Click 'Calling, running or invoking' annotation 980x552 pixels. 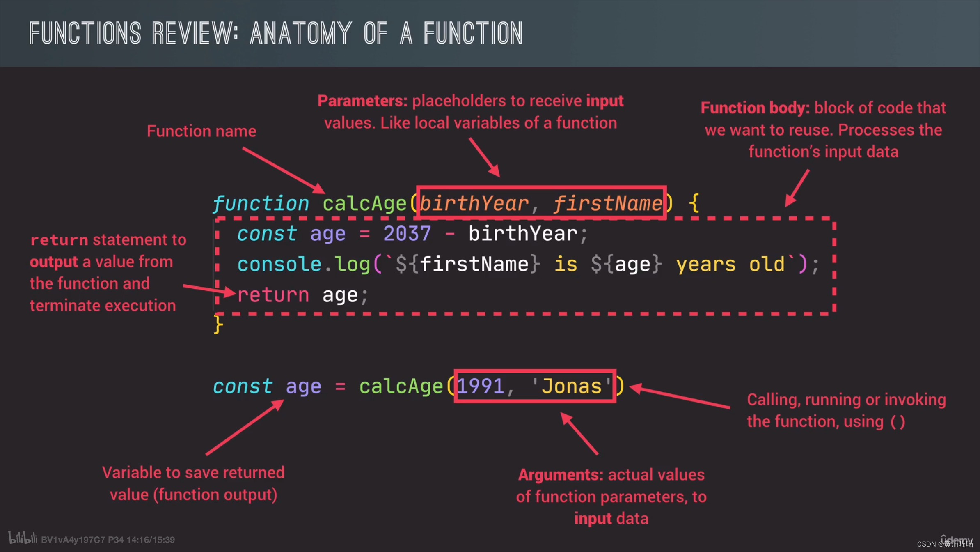[x=846, y=400]
